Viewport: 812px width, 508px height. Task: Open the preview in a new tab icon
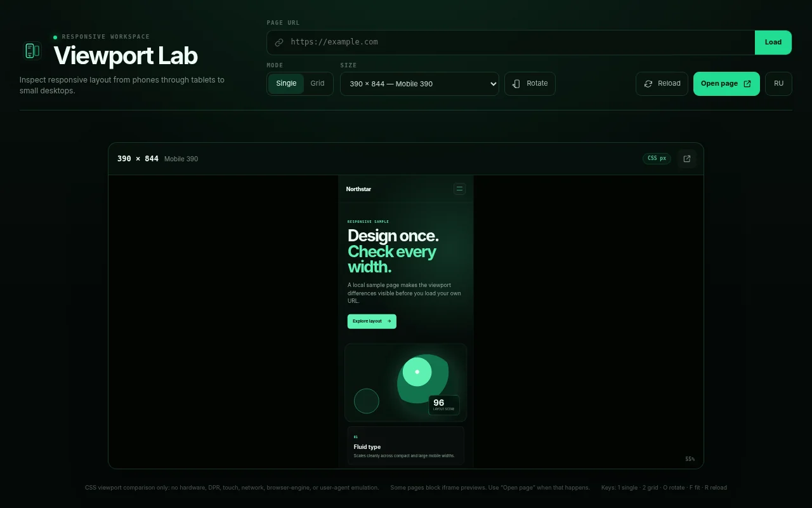687,159
